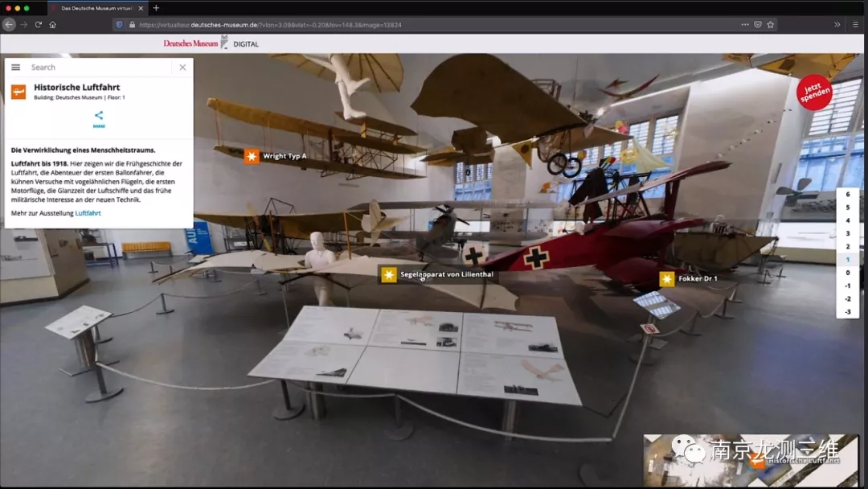Click the tracking protection shield icon
This screenshot has width=868, height=489.
coord(119,24)
